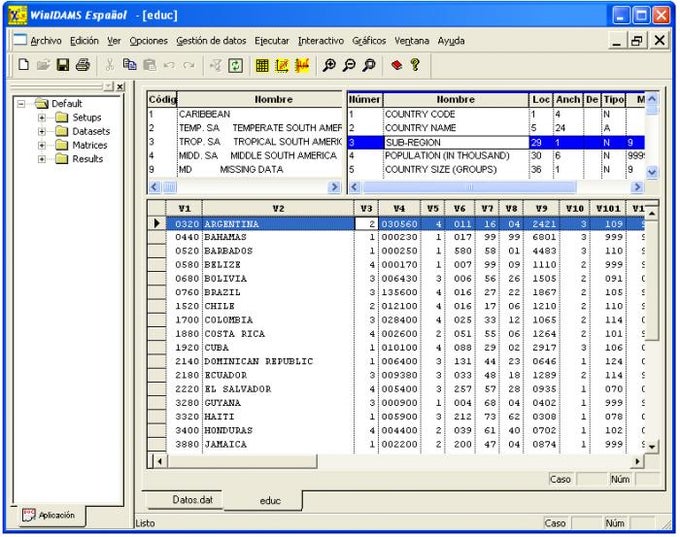
Task: Click the grayed execute arrow icon
Action: point(216,65)
